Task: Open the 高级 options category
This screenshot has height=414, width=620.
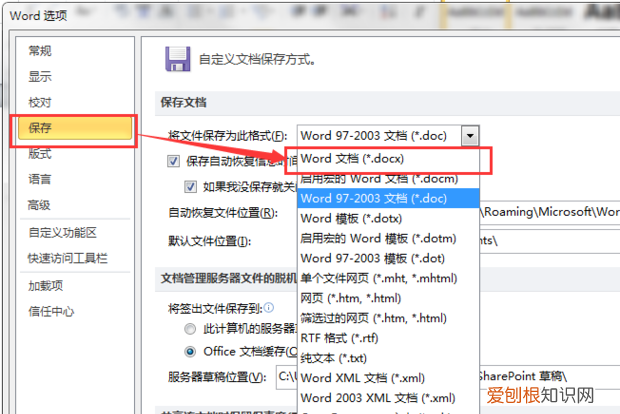Action: click(x=39, y=205)
